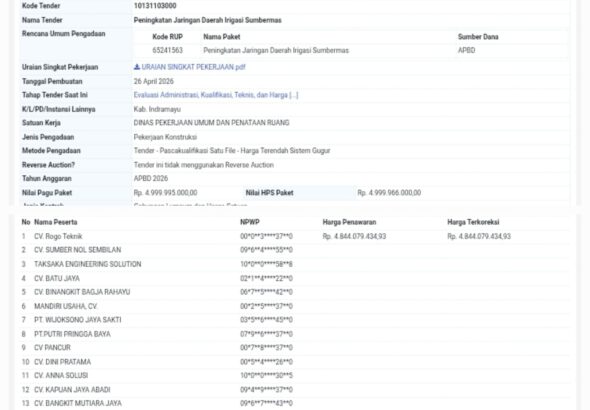The height and width of the screenshot is (410, 590).
Task: Select participant CV. BANGKIT MUTIARA JAYA
Action: point(78,403)
